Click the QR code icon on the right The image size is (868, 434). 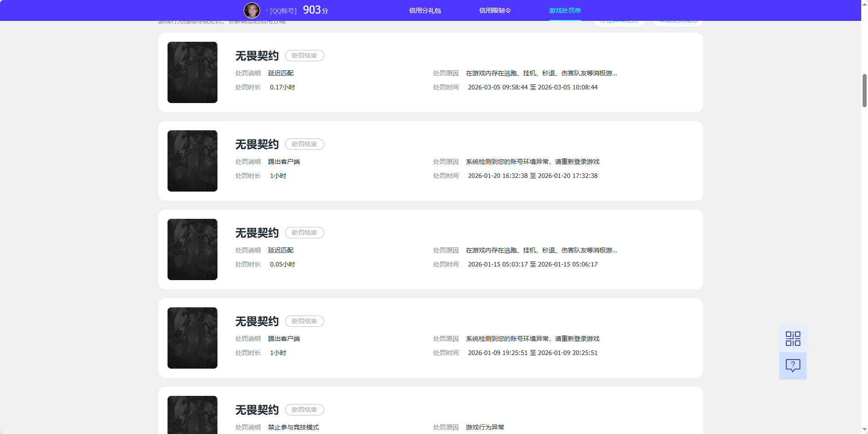pos(793,338)
